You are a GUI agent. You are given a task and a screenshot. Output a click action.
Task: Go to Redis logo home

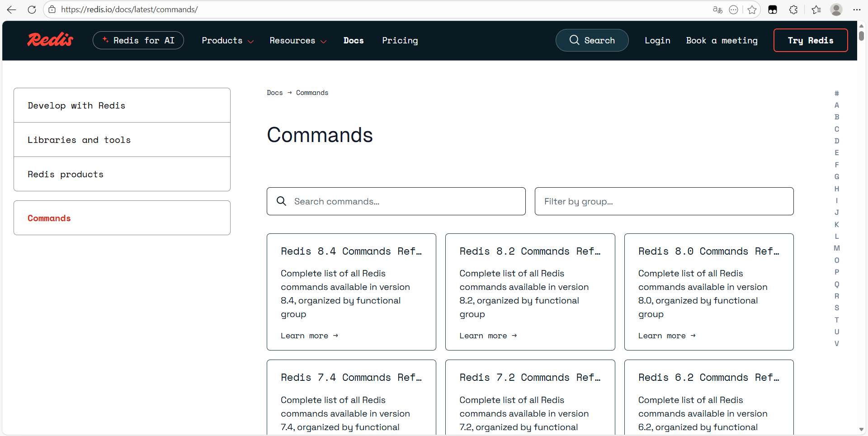(50, 40)
